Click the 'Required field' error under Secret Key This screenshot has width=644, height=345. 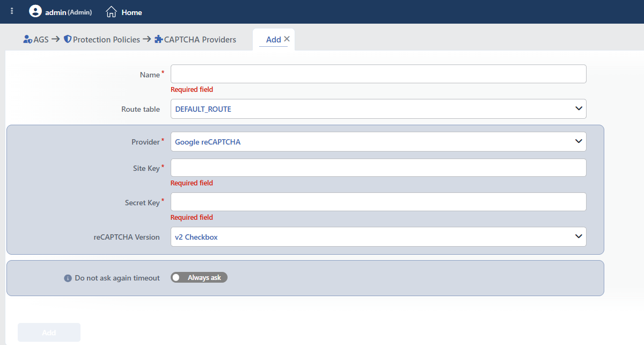[192, 218]
